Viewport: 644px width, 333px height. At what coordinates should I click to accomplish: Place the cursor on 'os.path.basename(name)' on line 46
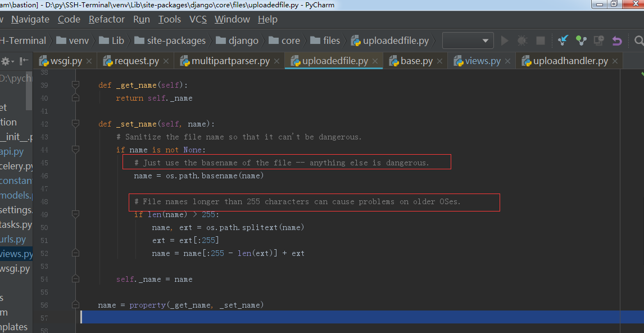click(x=215, y=175)
